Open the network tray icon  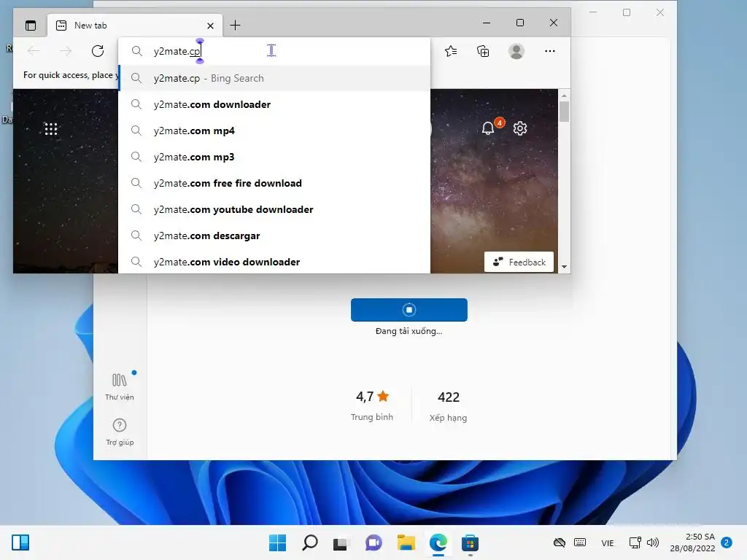coord(635,542)
